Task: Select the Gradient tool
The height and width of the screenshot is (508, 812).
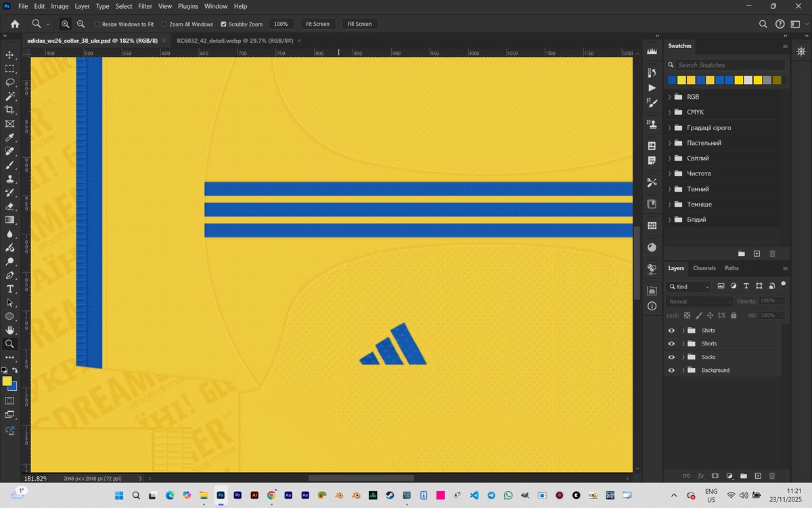Action: coord(9,220)
